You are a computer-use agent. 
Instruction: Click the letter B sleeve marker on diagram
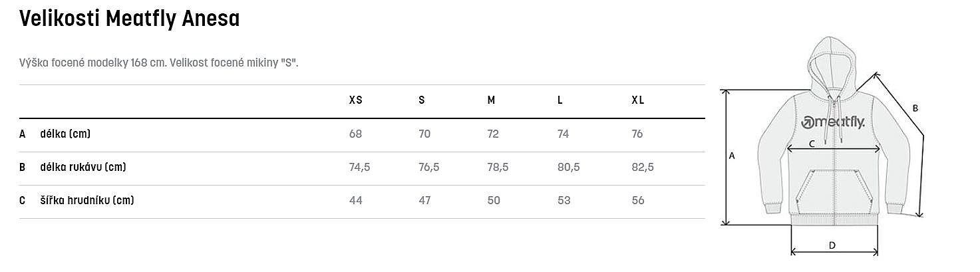(x=915, y=108)
